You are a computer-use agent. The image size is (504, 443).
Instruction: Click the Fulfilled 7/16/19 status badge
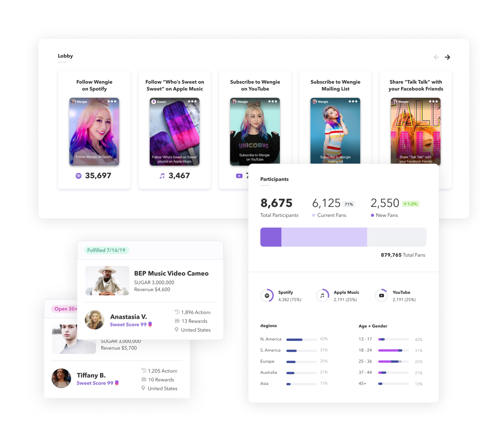tap(106, 250)
